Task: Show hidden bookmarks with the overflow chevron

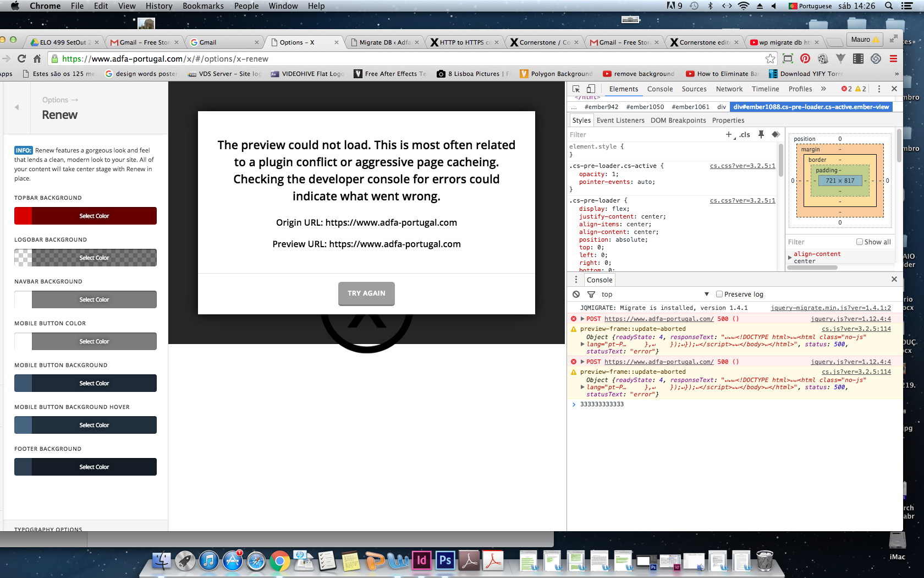Action: tap(897, 74)
